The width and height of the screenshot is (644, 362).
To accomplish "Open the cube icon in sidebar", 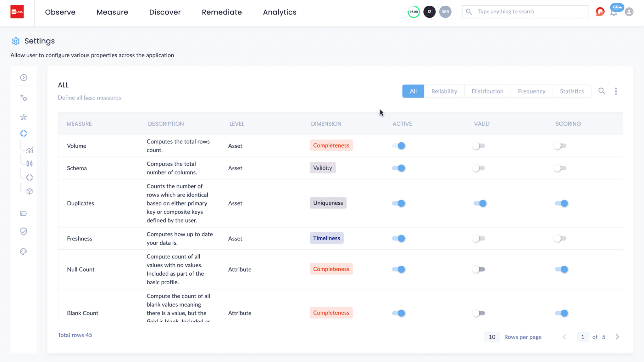I will (x=30, y=191).
